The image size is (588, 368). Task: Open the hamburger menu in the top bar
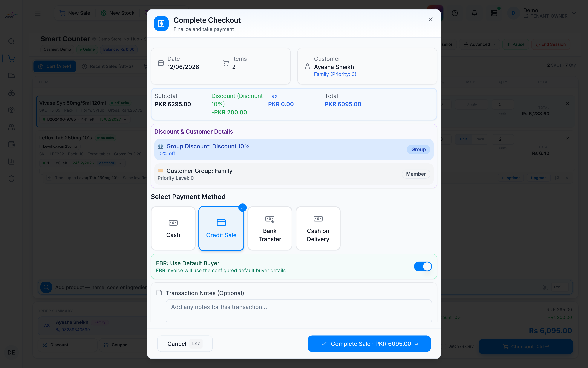coord(37,13)
